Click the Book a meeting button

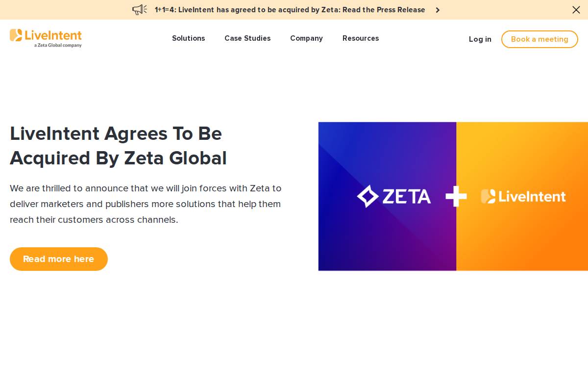539,39
